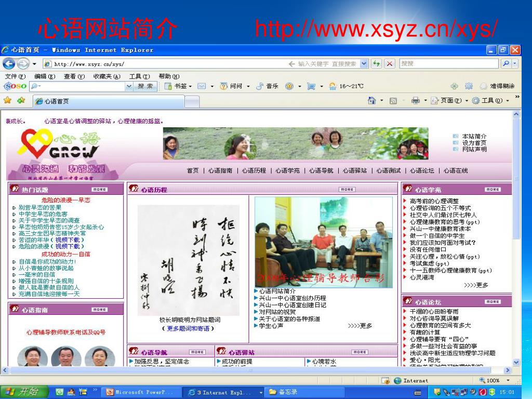The image size is (532, 399).
Task: Click the 心语测试 navigation link
Action: click(x=388, y=170)
